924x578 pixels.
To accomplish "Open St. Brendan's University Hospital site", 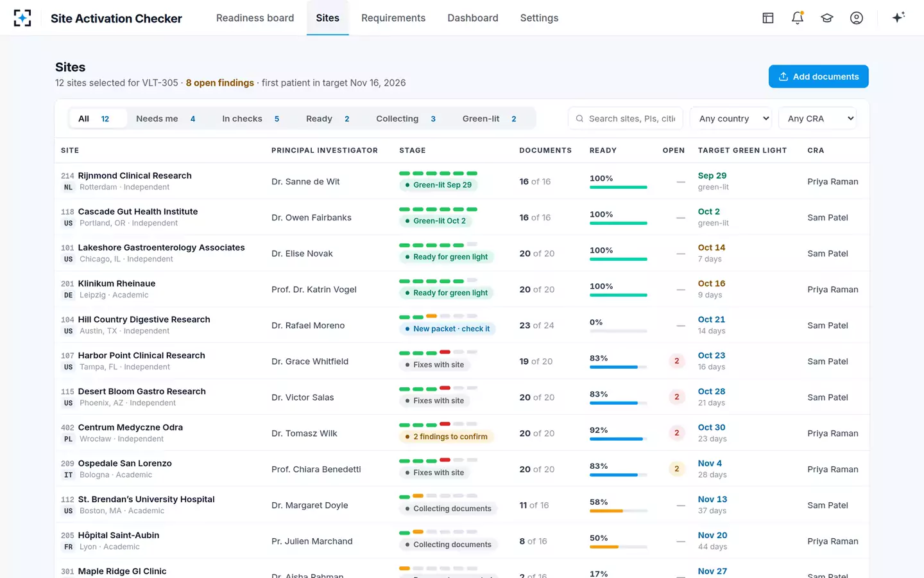I will 146,499.
